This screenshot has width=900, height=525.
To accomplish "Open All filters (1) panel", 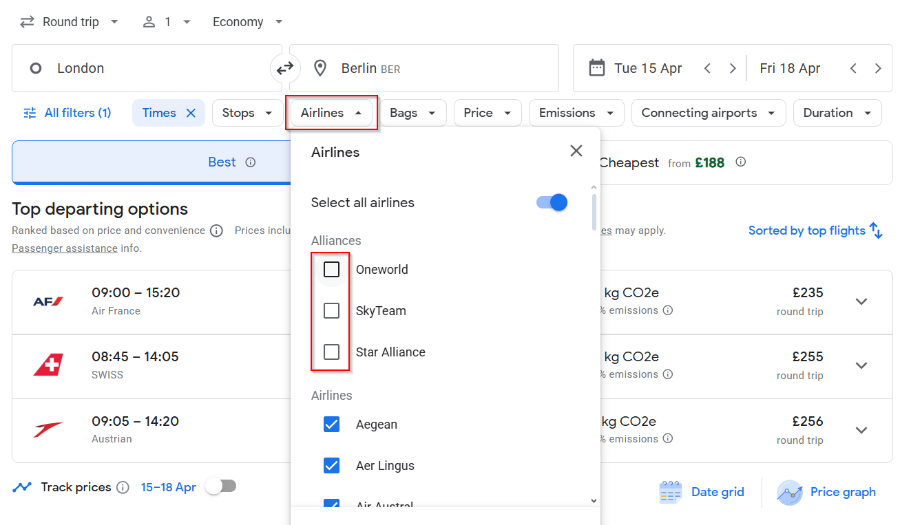I will [67, 113].
